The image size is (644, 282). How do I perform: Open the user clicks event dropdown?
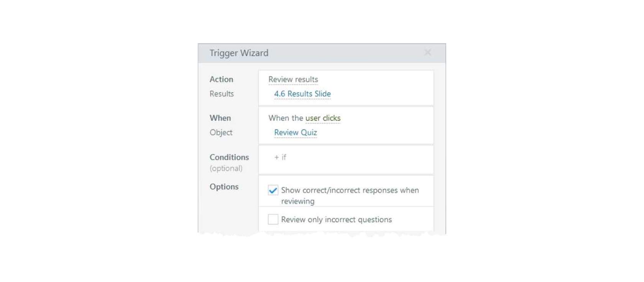tap(323, 118)
